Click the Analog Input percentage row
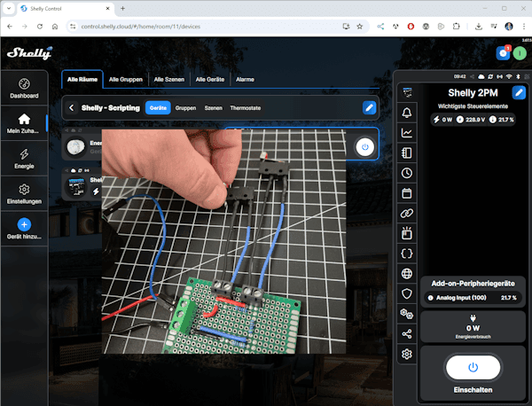The height and width of the screenshot is (406, 532). click(473, 297)
